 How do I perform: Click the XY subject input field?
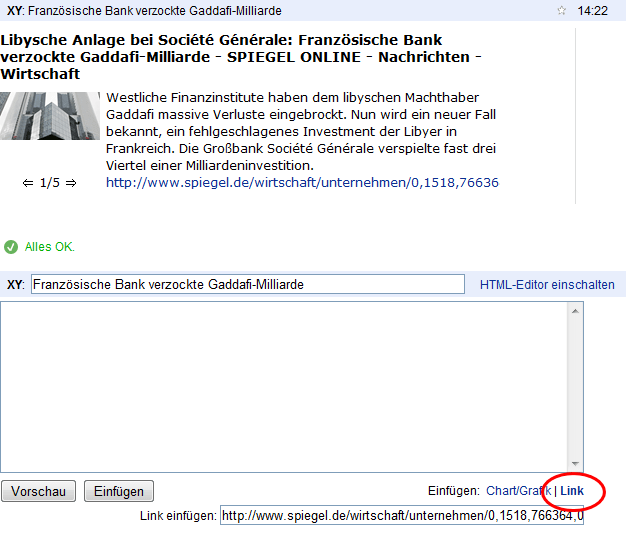point(248,284)
